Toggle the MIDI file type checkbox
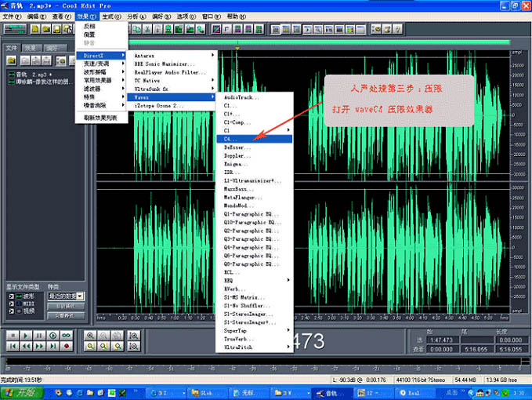Viewport: 532px width, 400px height. pyautogui.click(x=11, y=304)
